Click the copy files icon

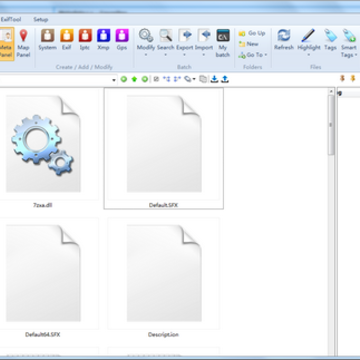pos(203,79)
